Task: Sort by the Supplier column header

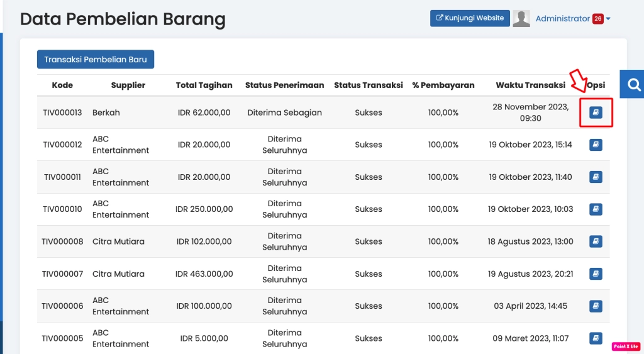Action: coord(128,86)
